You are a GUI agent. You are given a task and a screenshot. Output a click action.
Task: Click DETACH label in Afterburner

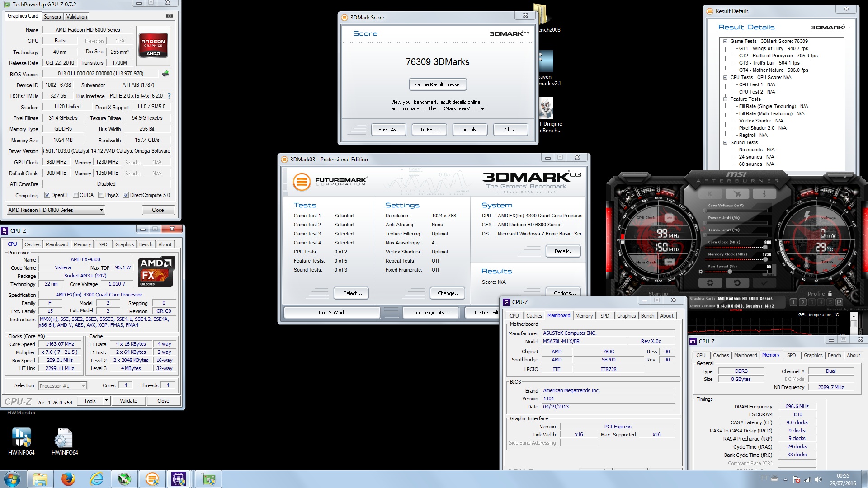coord(736,310)
